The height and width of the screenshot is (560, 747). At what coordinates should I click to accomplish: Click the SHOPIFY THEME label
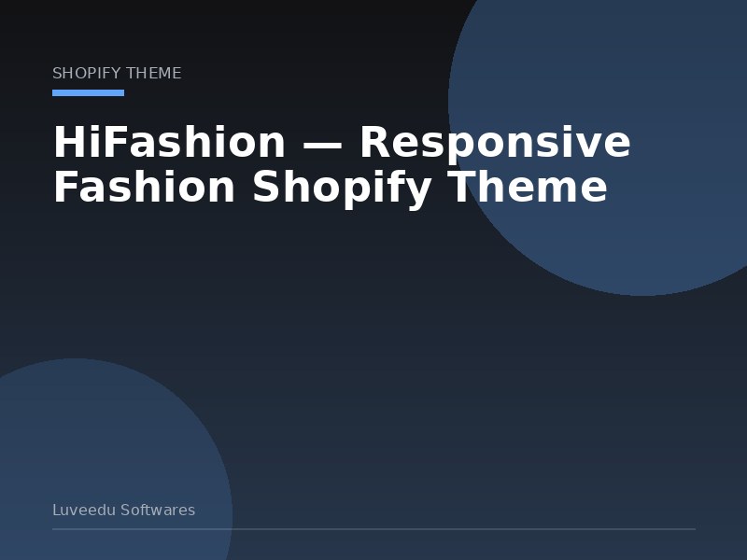click(x=117, y=74)
